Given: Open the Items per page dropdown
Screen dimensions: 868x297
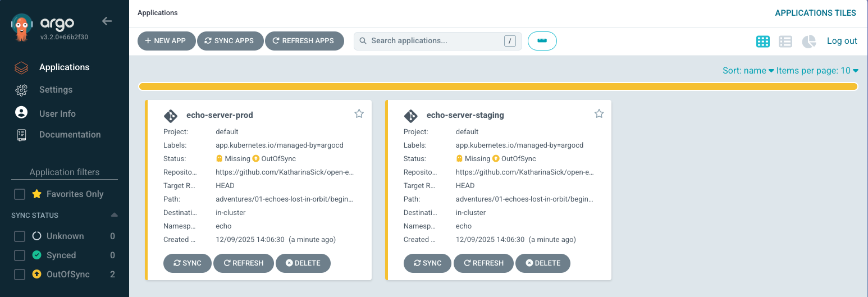Looking at the screenshot, I should (817, 71).
